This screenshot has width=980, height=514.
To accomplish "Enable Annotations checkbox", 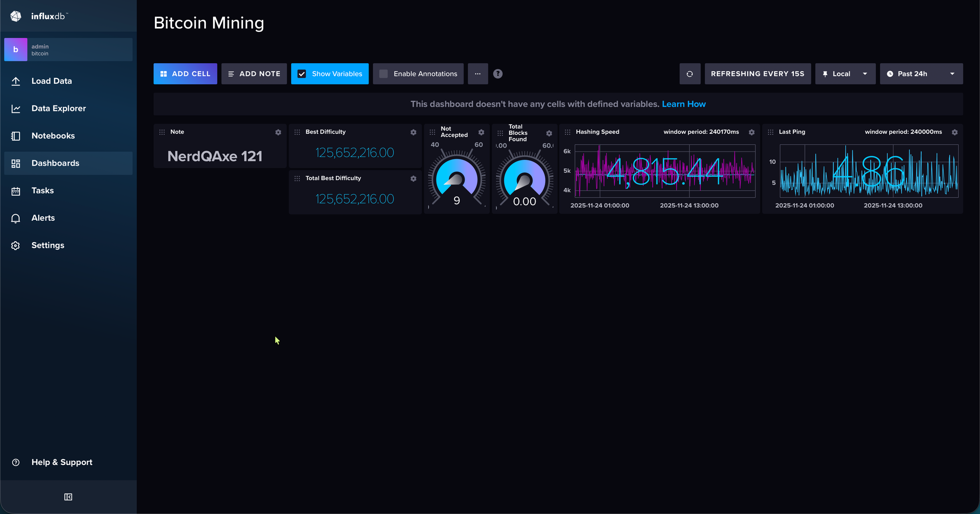I will (384, 74).
